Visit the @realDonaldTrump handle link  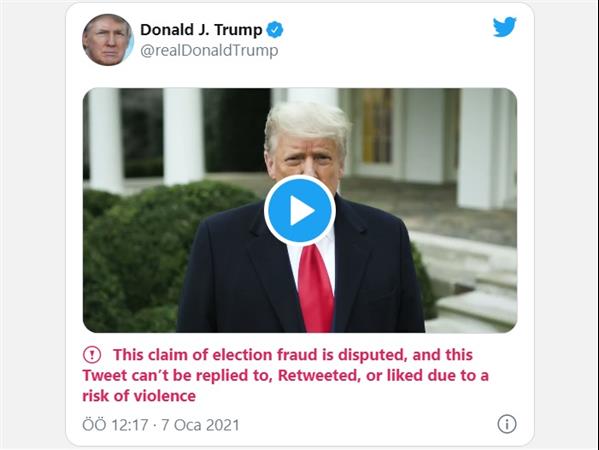click(209, 51)
